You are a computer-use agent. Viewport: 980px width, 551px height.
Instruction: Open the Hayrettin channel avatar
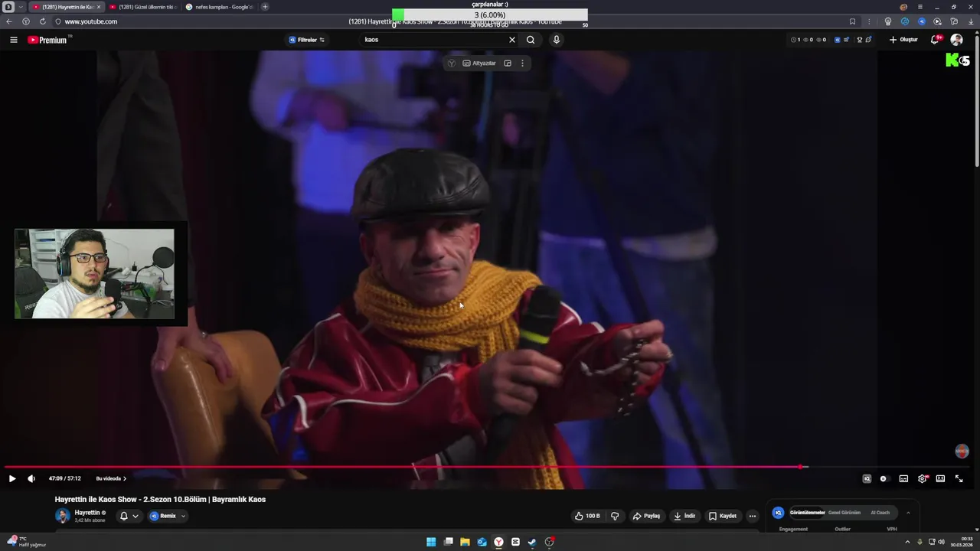pos(63,516)
